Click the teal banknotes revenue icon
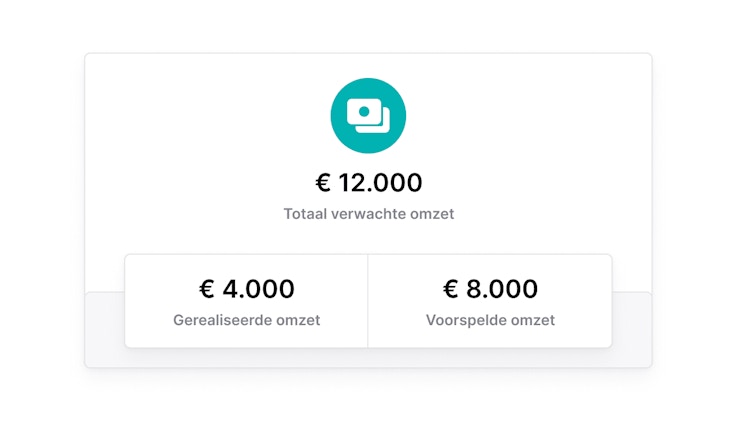Viewport: 736px width, 421px height. click(368, 116)
